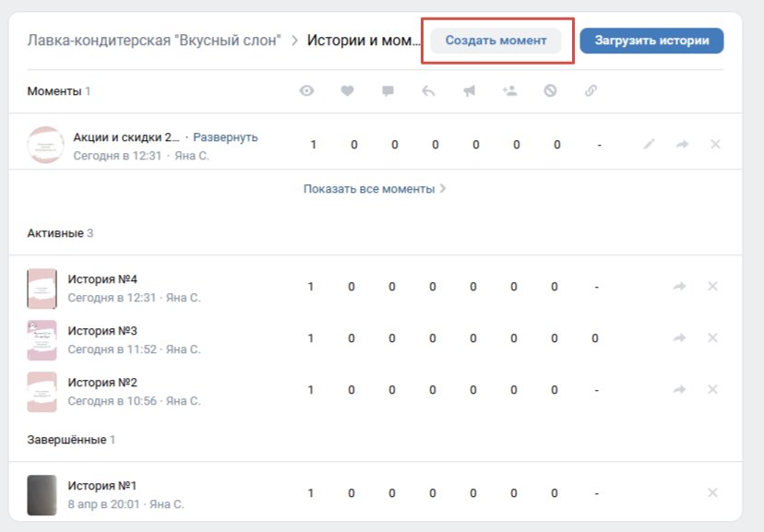Screen dimensions: 764x532
Task: Share История №2
Action: (680, 389)
